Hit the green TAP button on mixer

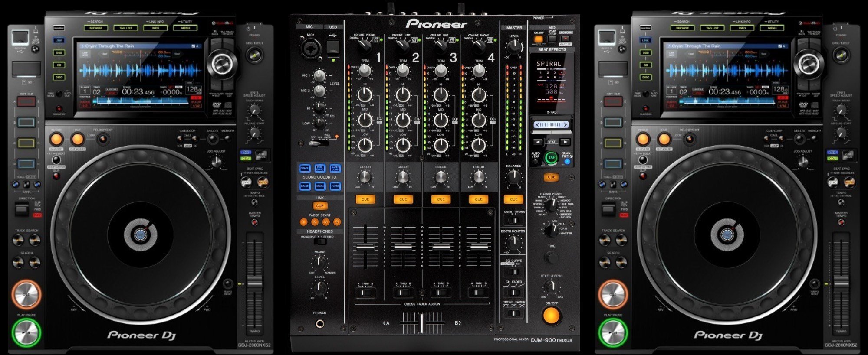[x=551, y=157]
